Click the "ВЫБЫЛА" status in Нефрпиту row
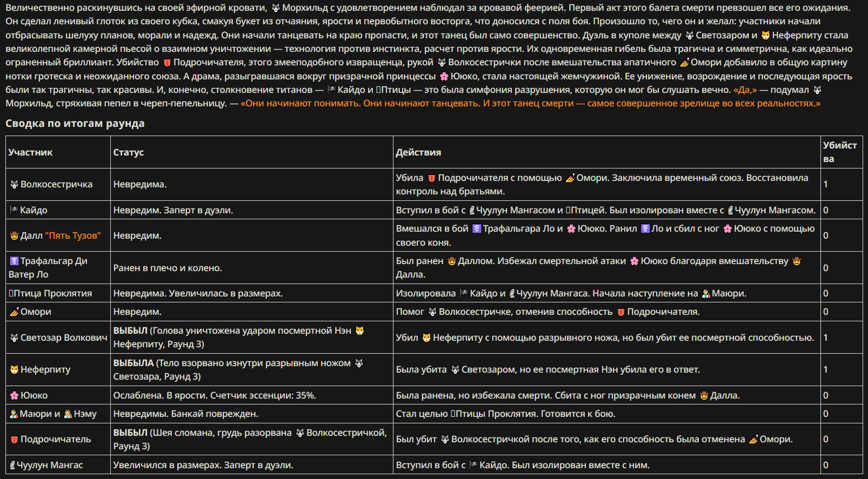This screenshot has width=868, height=479. 133,363
